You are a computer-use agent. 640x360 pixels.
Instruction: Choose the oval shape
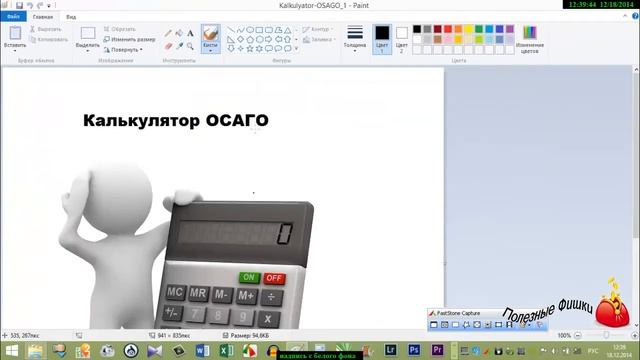250,30
